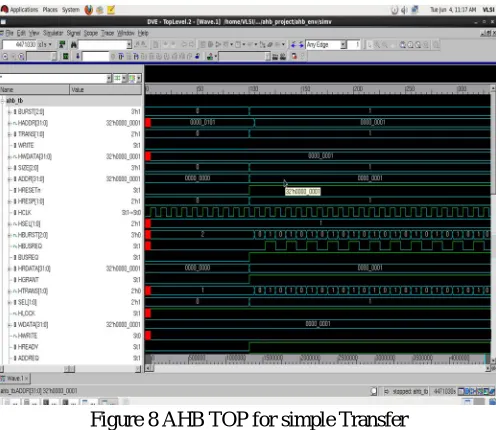The image size is (496, 430).
Task: Select the HWRITE signal row
Action: pyautogui.click(x=71, y=336)
